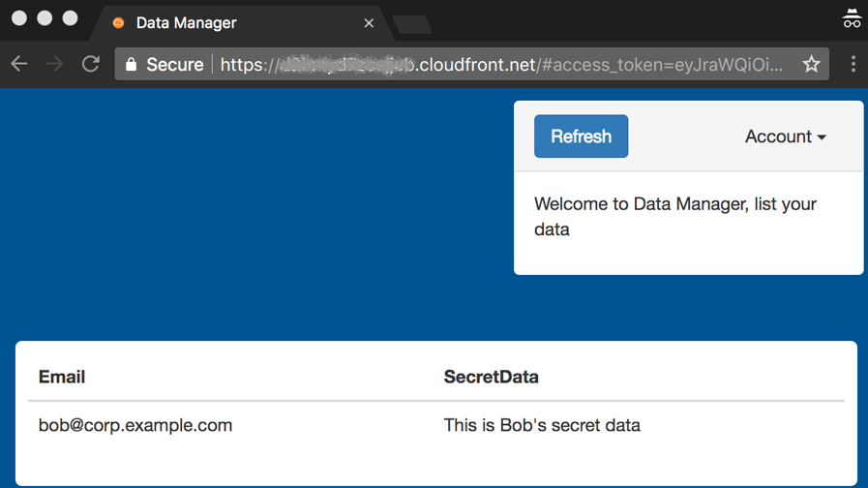Open the Chrome three-dot menu
868x488 pixels.
853,65
